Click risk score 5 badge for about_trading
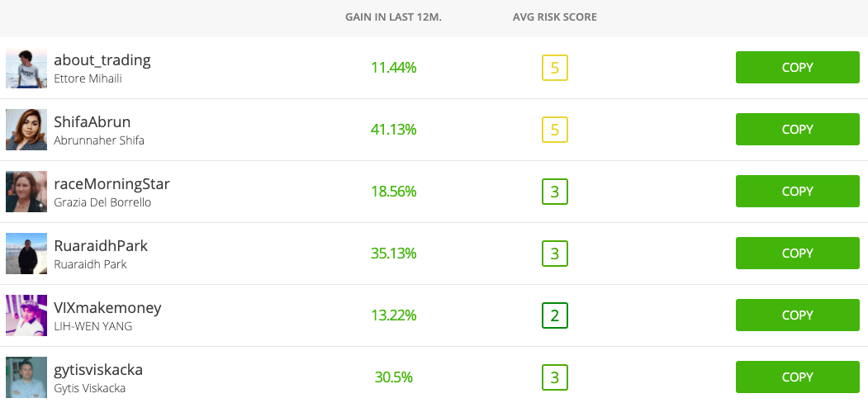 [555, 68]
